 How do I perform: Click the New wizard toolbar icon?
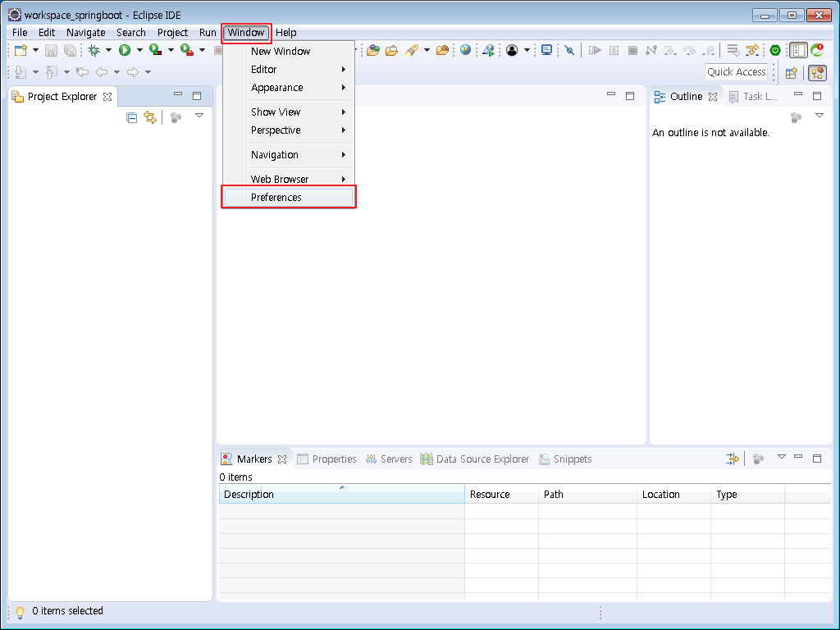(21, 50)
